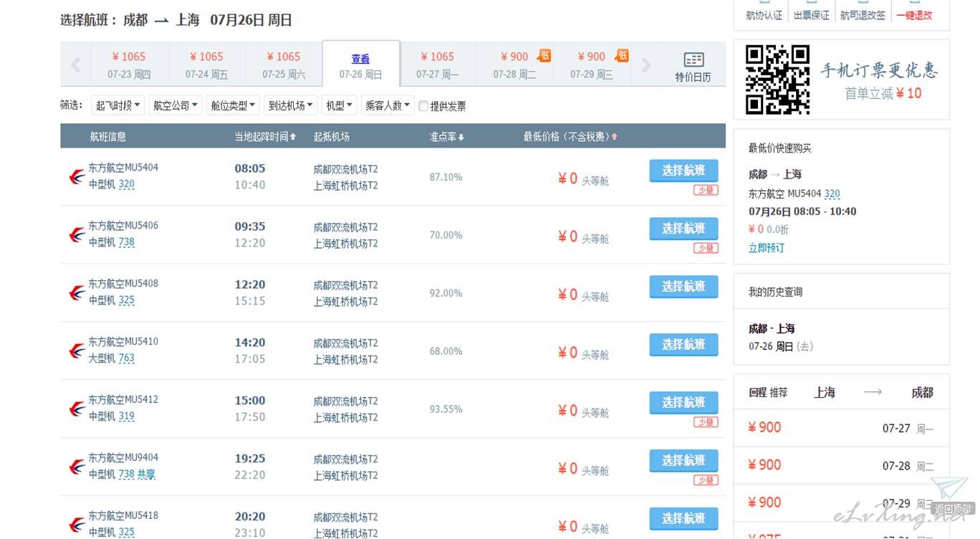Open the 乘客人数 filter dropdown
The image size is (980, 539).
pyautogui.click(x=388, y=105)
